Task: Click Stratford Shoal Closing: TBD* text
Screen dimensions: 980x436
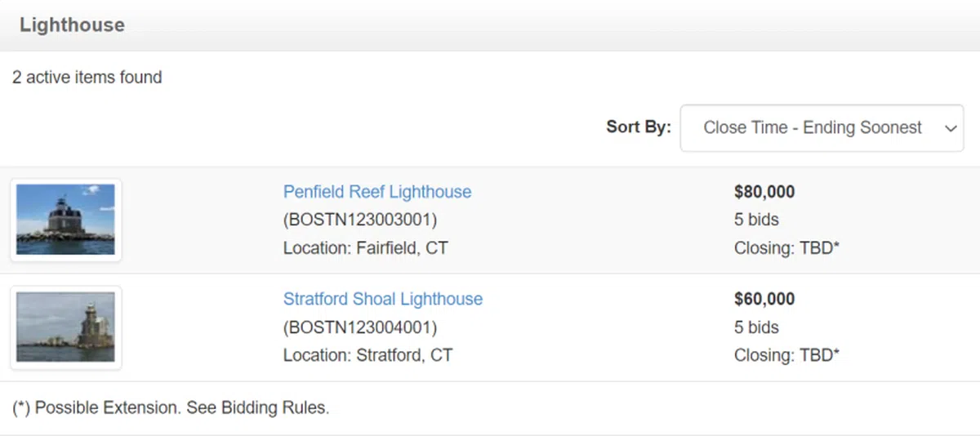Action: click(x=786, y=355)
